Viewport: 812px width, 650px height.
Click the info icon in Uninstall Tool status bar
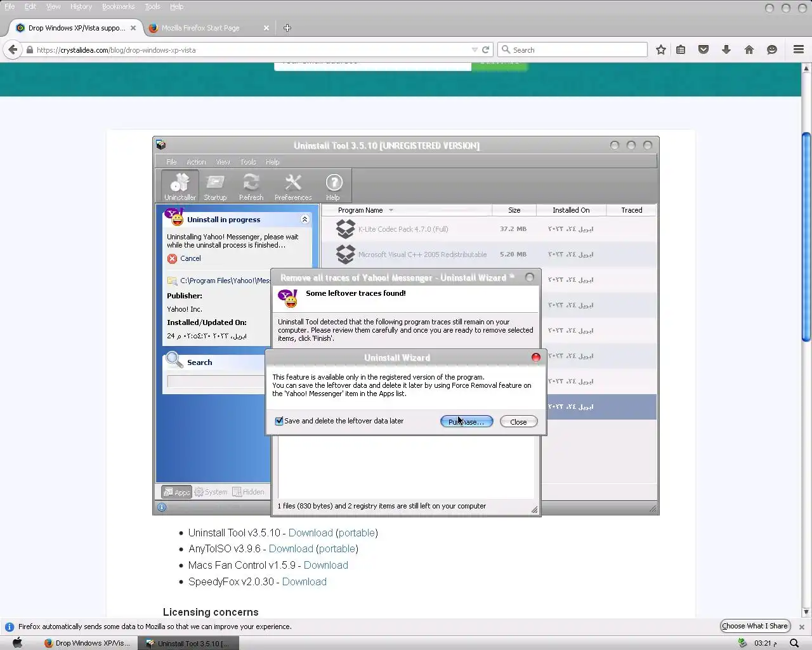(x=162, y=507)
